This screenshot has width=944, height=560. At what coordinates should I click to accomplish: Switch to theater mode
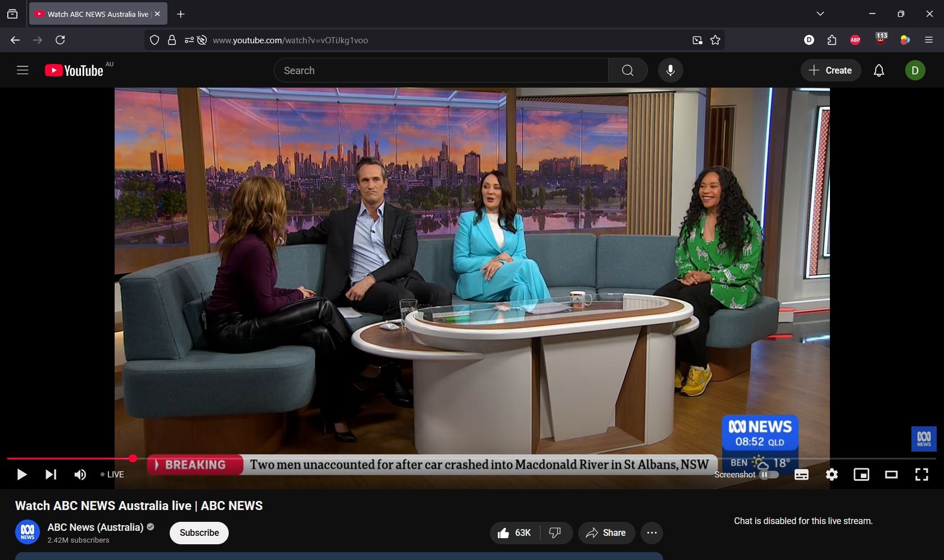pos(891,475)
